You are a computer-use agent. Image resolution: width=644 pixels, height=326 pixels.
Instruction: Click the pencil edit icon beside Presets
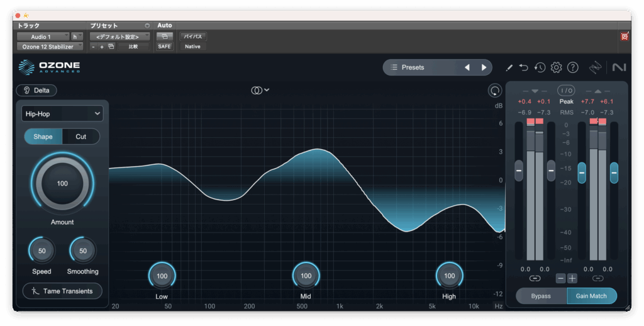[x=509, y=67]
